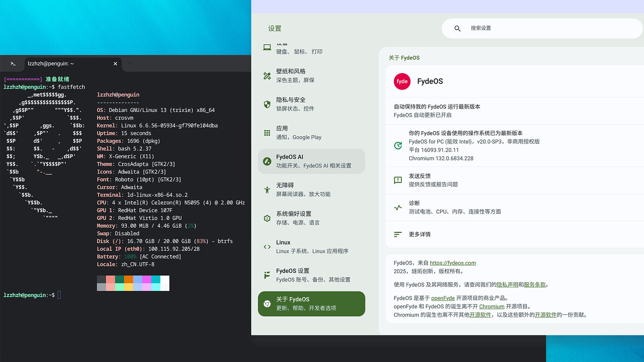Image resolution: width=644 pixels, height=362 pixels.
Task: Open the https://fydeos.com link
Action: tap(453, 263)
